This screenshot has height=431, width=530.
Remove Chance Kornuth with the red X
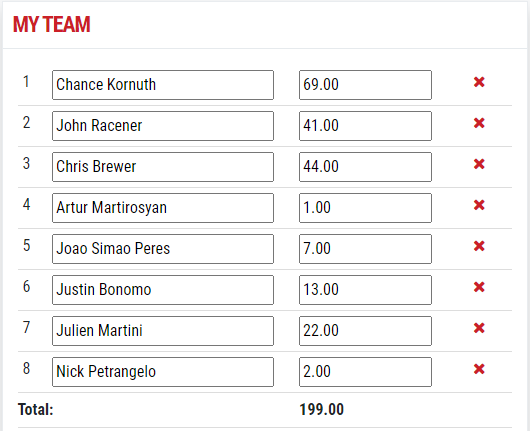point(479,82)
